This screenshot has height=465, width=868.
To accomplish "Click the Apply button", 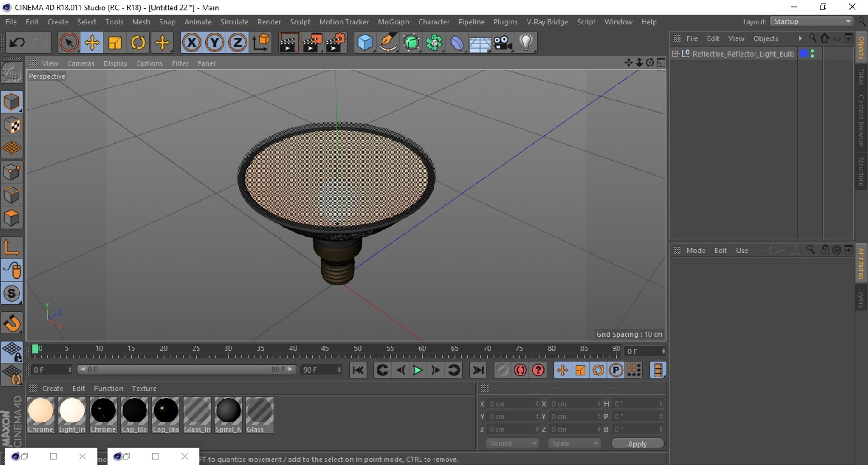I will pos(637,444).
